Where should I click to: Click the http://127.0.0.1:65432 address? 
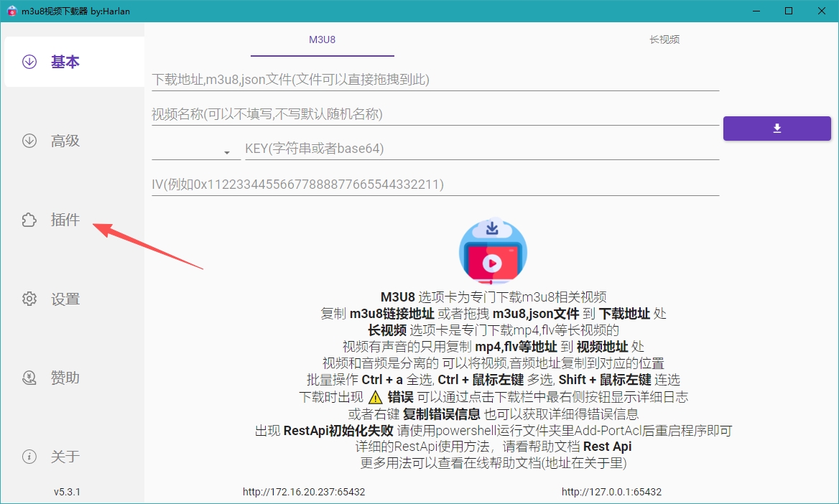coord(611,492)
